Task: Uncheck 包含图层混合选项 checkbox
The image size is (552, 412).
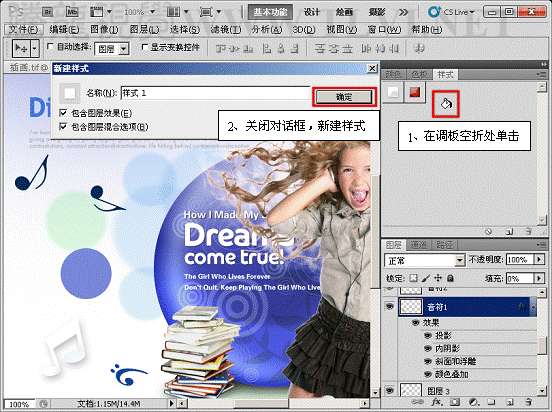Action: [x=63, y=126]
